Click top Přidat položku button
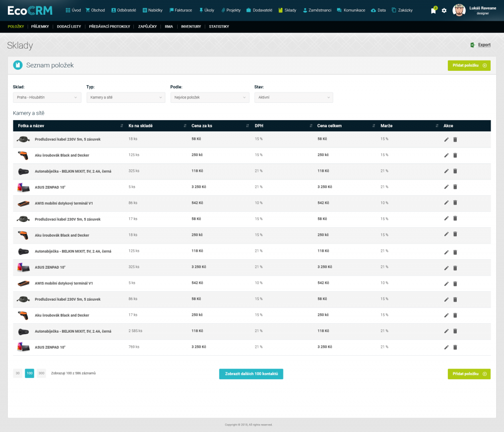Viewport: 504px width, 432px height. pyautogui.click(x=469, y=65)
